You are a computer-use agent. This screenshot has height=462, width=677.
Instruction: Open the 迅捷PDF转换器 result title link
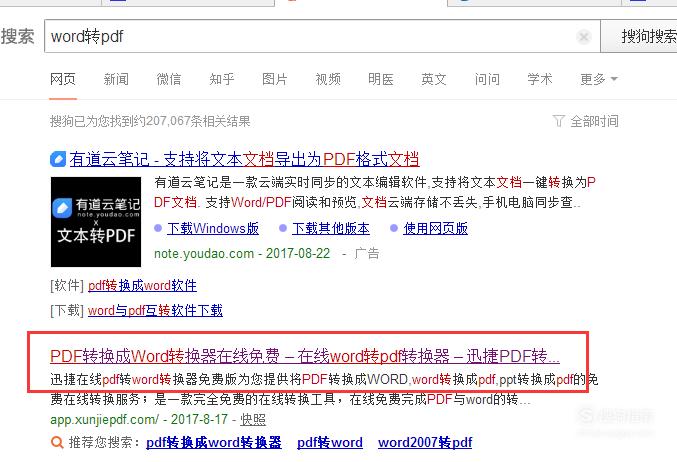pyautogui.click(x=305, y=356)
